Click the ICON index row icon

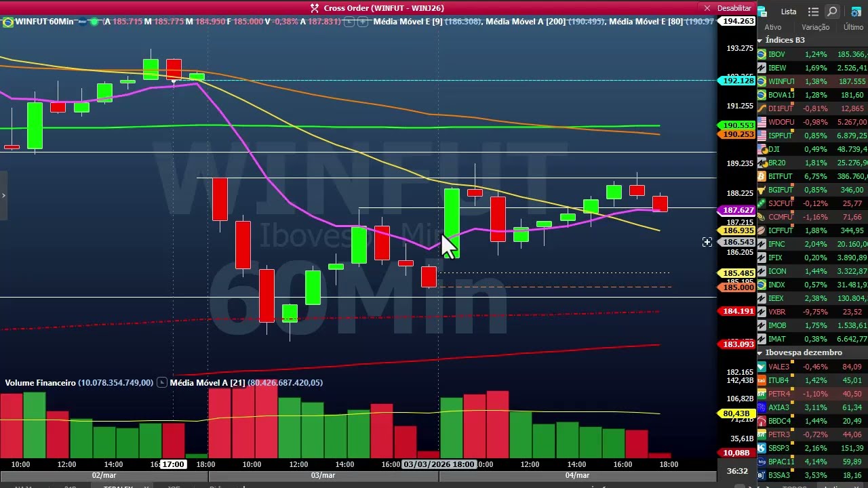tap(762, 271)
